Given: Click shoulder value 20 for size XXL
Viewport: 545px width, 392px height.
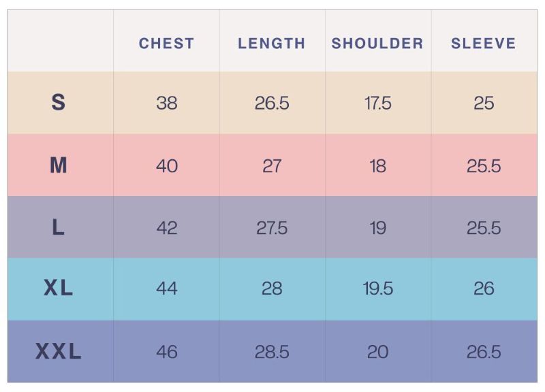Looking at the screenshot, I should coord(377,352).
